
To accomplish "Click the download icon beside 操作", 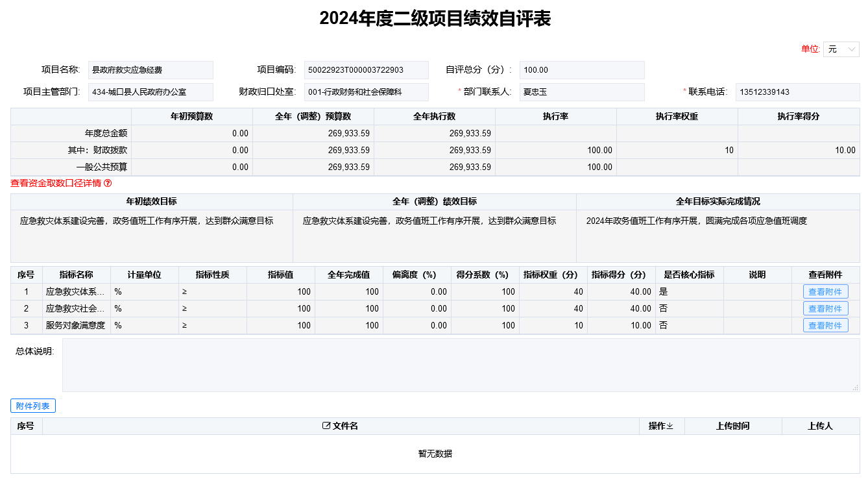I will 670,426.
